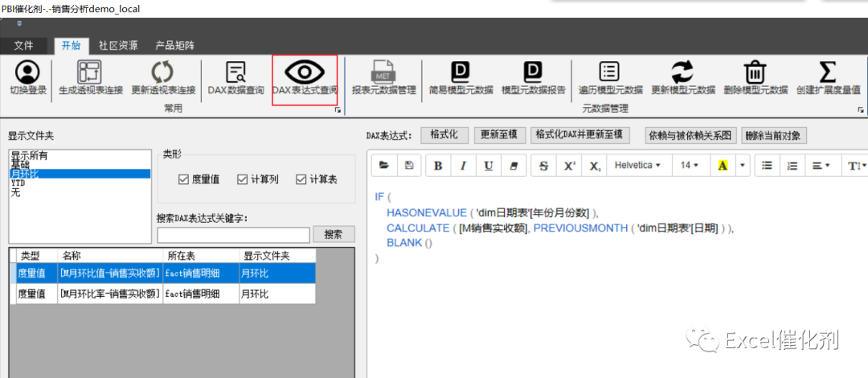868x378 pixels.
Task: Click BLANK in DAX editor
Action: 404,243
